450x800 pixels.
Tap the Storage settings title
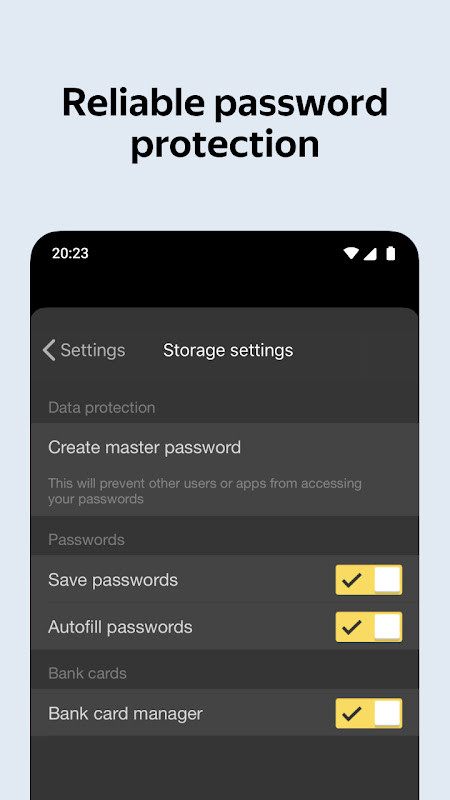click(x=228, y=351)
